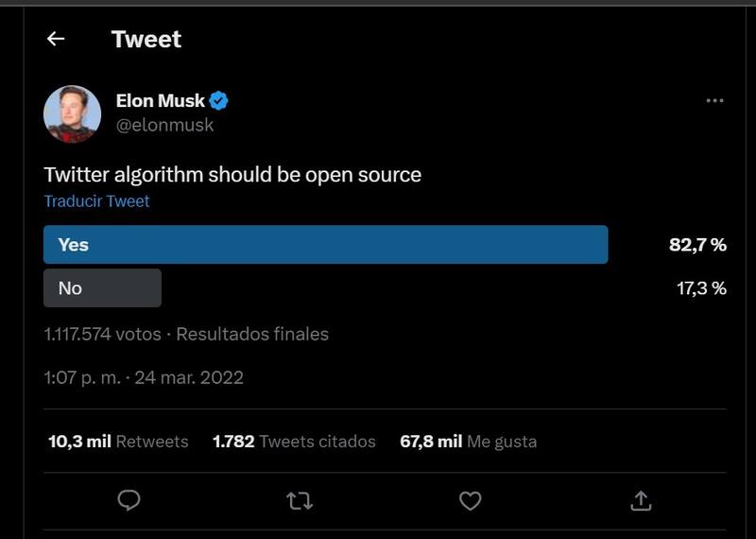Click the reply speech bubble icon

click(x=129, y=500)
